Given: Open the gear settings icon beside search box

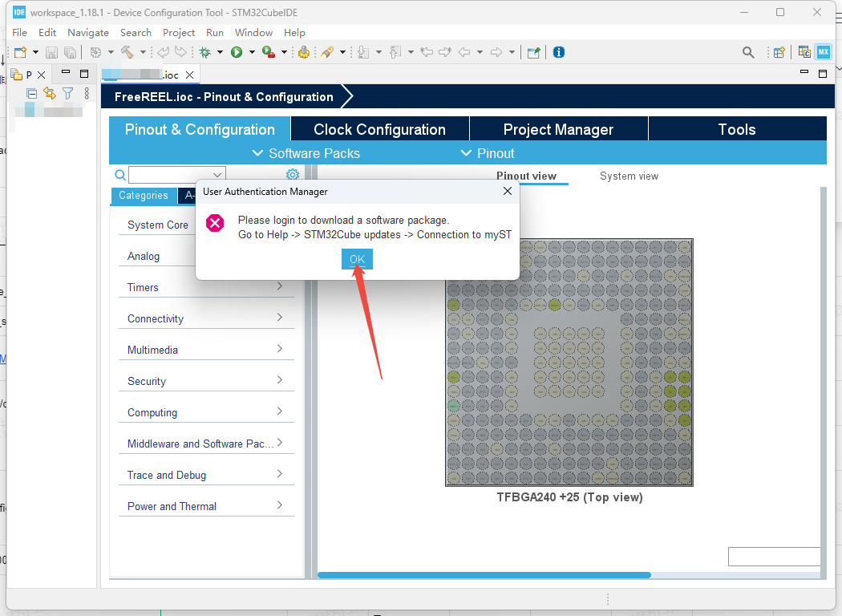Looking at the screenshot, I should (x=293, y=175).
